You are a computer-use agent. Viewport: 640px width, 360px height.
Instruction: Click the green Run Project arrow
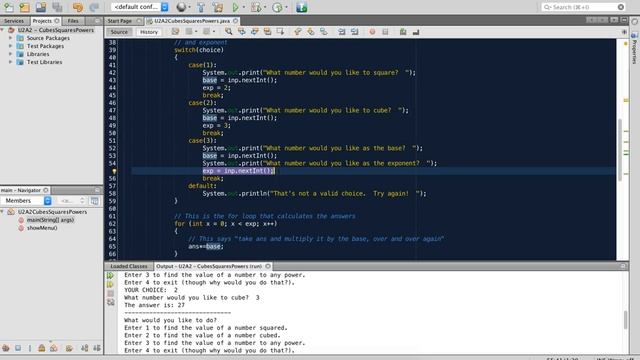236,7
